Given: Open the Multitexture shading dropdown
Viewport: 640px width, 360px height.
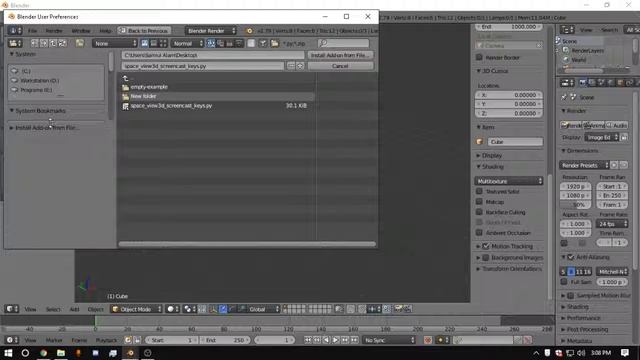Looking at the screenshot, I should click(x=509, y=181).
